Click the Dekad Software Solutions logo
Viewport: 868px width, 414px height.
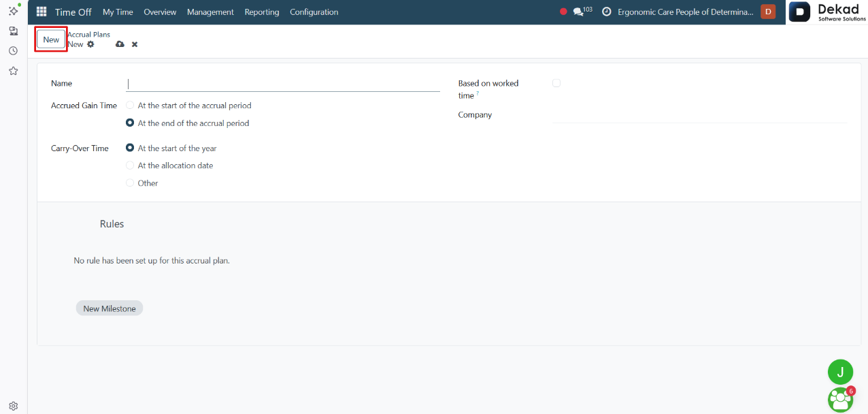tap(827, 12)
